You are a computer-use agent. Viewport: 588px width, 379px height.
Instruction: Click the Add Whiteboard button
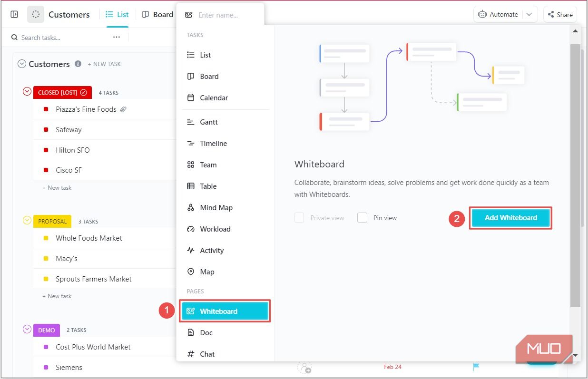(511, 218)
